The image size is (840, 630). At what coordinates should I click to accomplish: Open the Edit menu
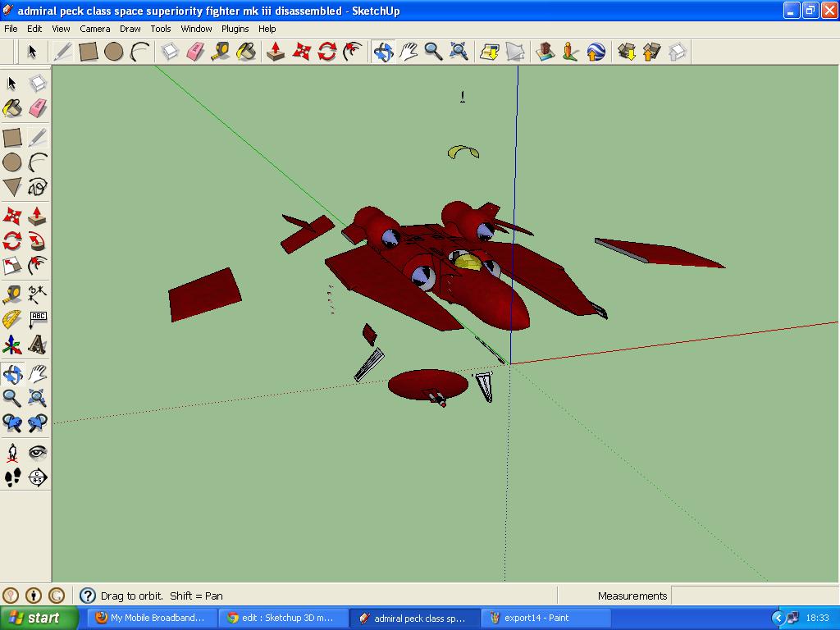(x=34, y=29)
